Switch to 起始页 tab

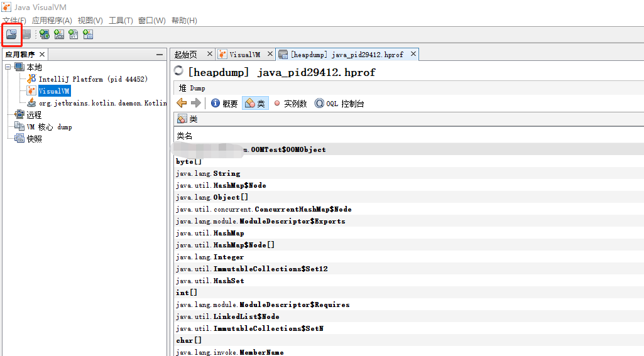click(185, 54)
